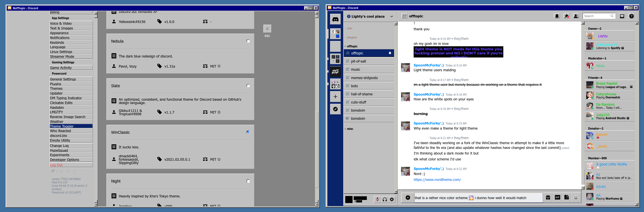The width and height of the screenshot is (644, 212).
Task: Click MIT license info icon for WinClassic
Action: tap(219, 159)
